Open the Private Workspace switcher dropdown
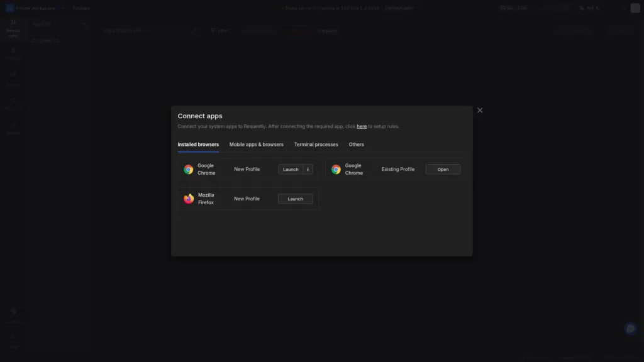 (35, 8)
